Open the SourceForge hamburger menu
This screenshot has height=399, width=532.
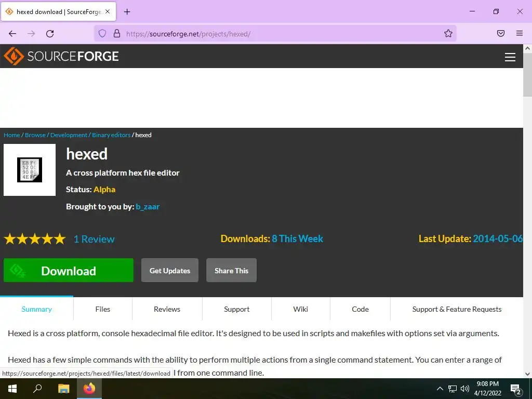tap(510, 57)
